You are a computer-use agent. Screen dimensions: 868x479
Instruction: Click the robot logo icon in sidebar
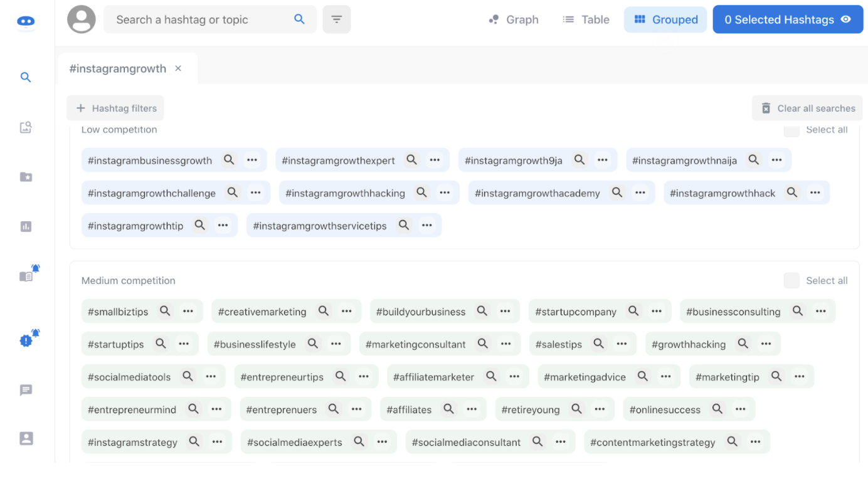26,22
